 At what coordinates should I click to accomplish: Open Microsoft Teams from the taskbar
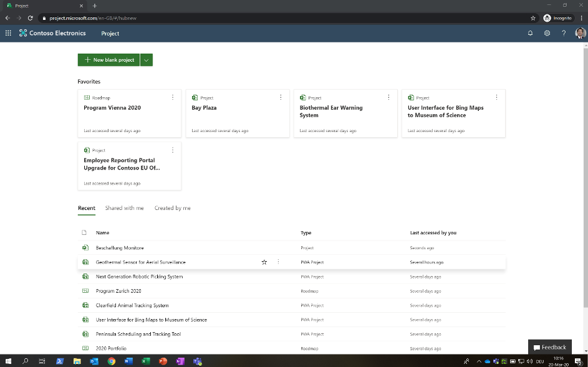coord(197,361)
